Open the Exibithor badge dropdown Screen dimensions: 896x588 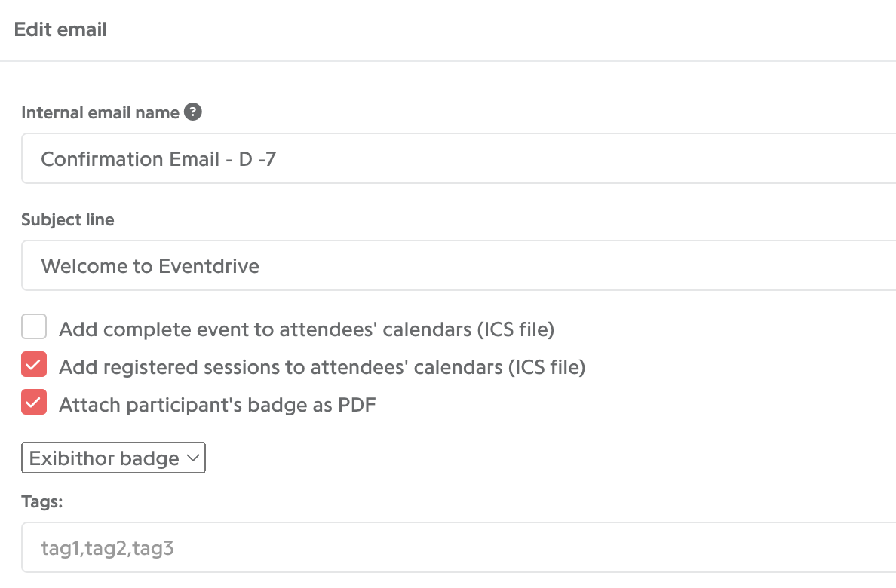113,458
